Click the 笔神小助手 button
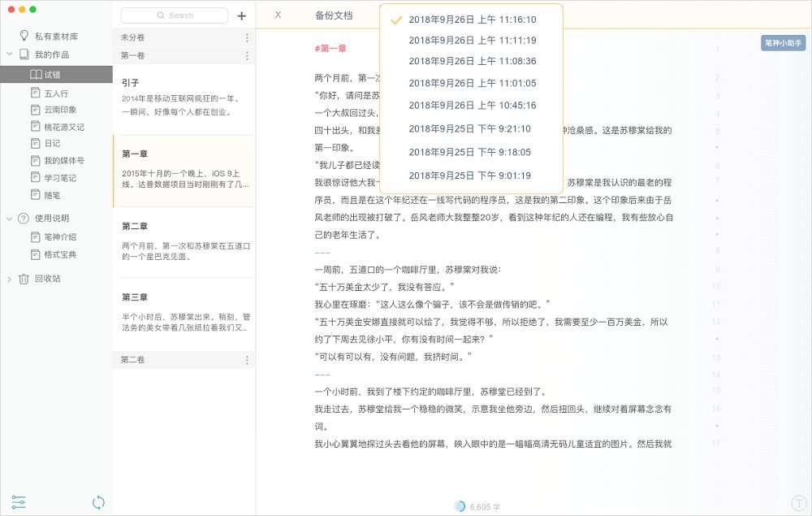The width and height of the screenshot is (812, 516). [783, 42]
